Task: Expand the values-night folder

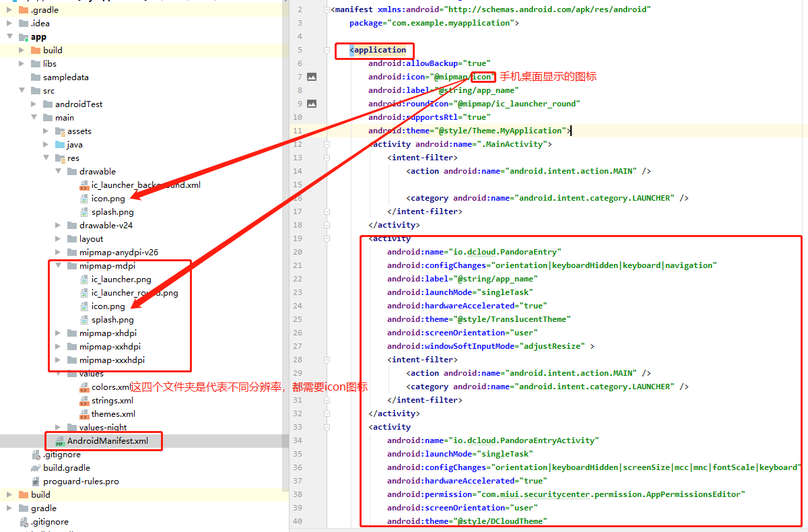Action: tap(58, 428)
